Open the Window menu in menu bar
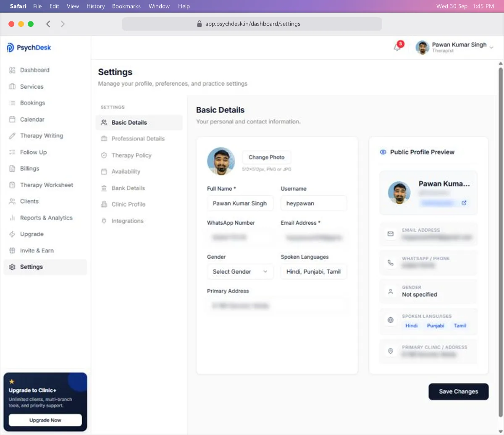 [159, 6]
